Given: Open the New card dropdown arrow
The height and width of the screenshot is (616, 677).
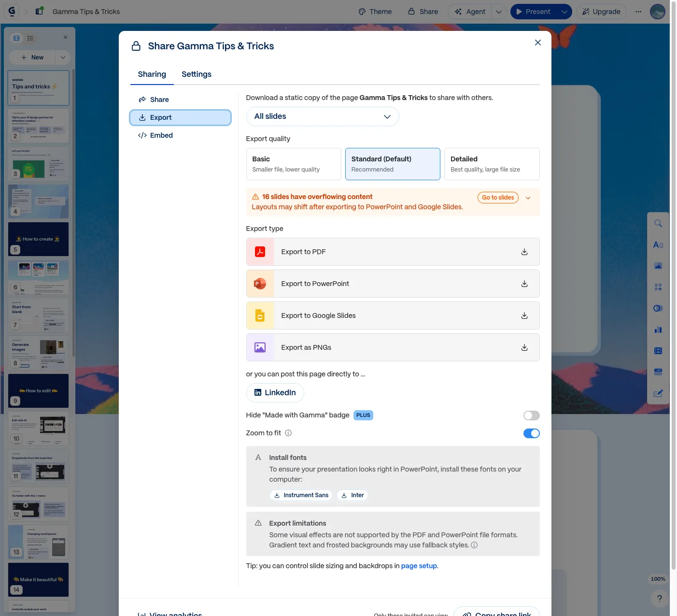Looking at the screenshot, I should click(x=63, y=57).
